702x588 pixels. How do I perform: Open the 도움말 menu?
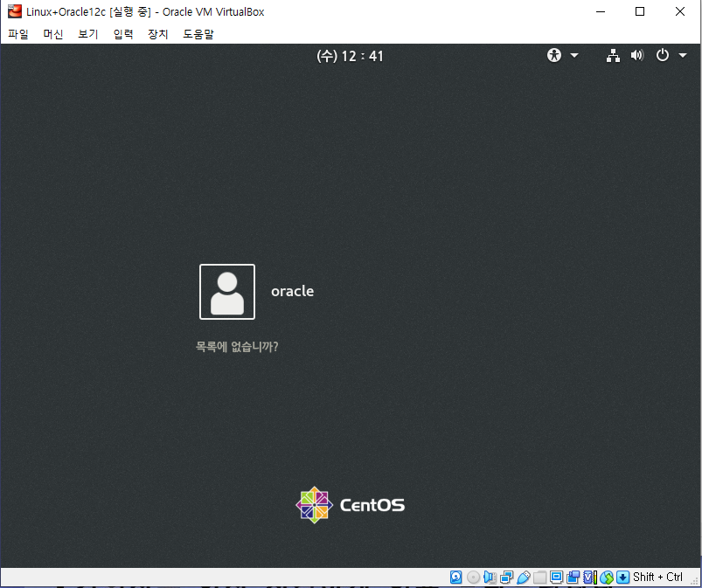pos(198,34)
